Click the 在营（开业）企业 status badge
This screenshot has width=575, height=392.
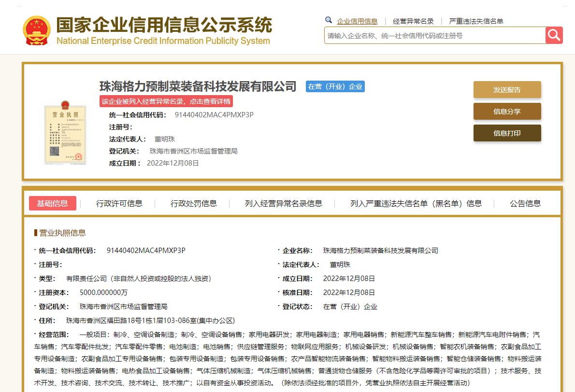[335, 86]
